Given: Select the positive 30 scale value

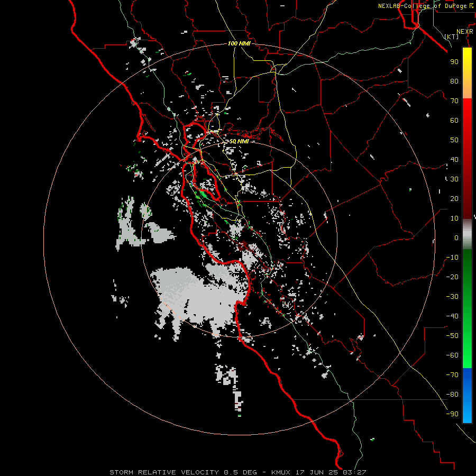Looking at the screenshot, I should click(454, 179).
